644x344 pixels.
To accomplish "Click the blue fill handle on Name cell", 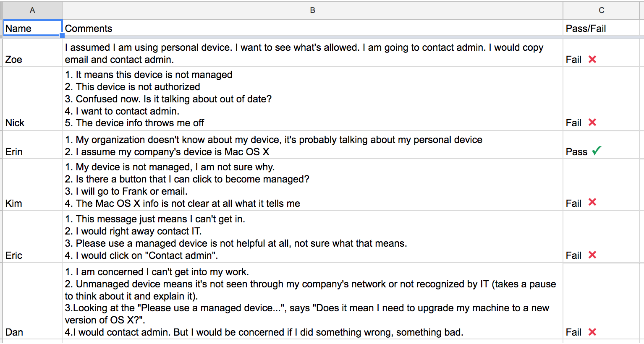I will [x=62, y=36].
